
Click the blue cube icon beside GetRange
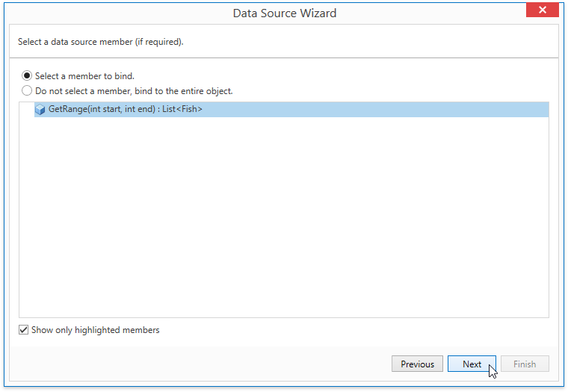pos(40,109)
